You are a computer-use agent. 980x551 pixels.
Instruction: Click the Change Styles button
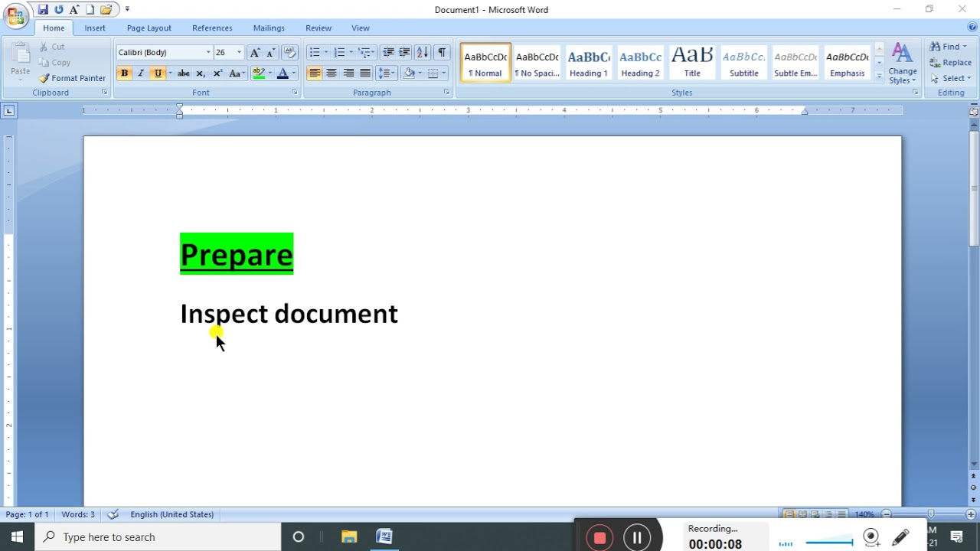pyautogui.click(x=903, y=64)
